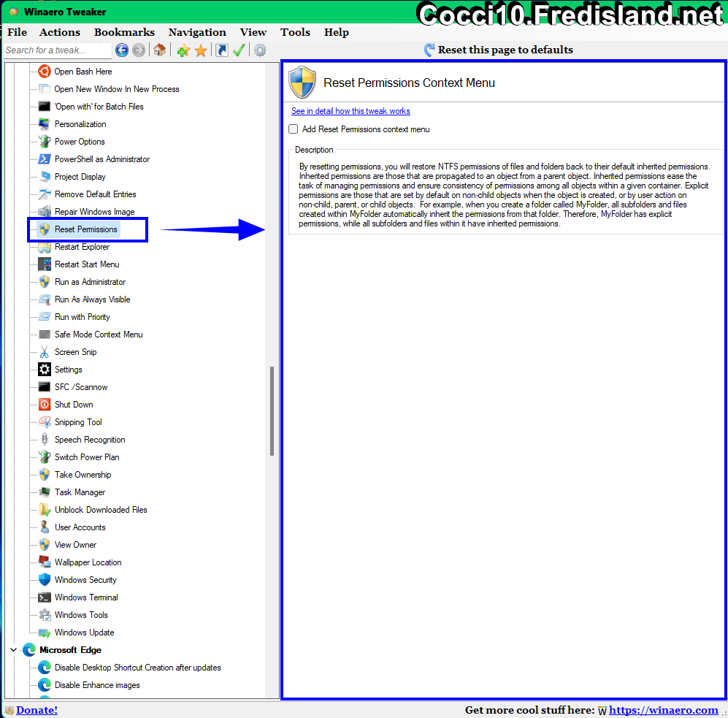Viewport: 728px width, 718px height.
Task: Select Task Manager tree item
Action: [x=80, y=492]
